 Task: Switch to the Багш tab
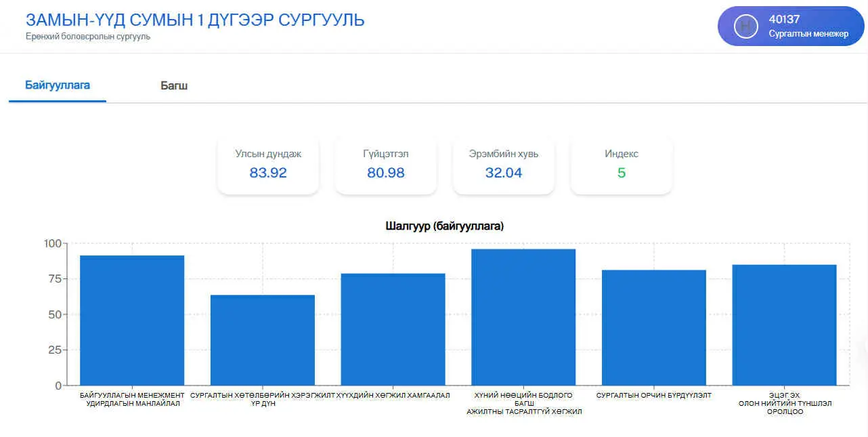click(x=174, y=86)
